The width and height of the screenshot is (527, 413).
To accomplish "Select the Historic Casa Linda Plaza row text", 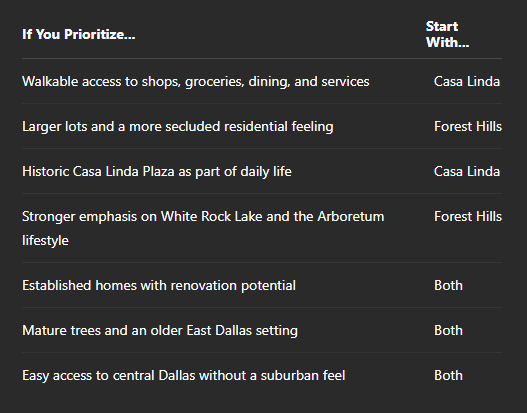I will (x=157, y=171).
